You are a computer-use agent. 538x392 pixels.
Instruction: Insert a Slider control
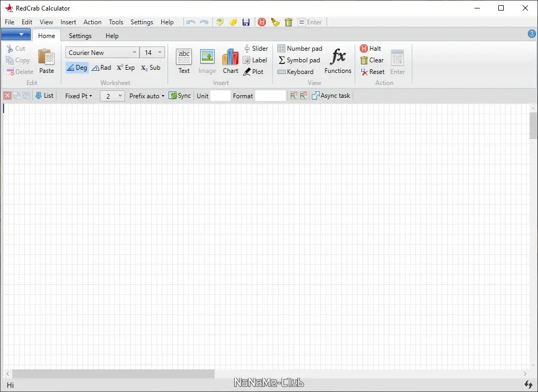pyautogui.click(x=256, y=49)
